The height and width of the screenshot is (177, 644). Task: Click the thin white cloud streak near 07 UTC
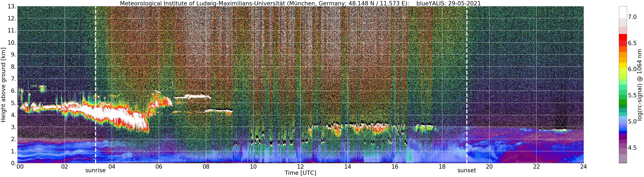tap(192, 96)
